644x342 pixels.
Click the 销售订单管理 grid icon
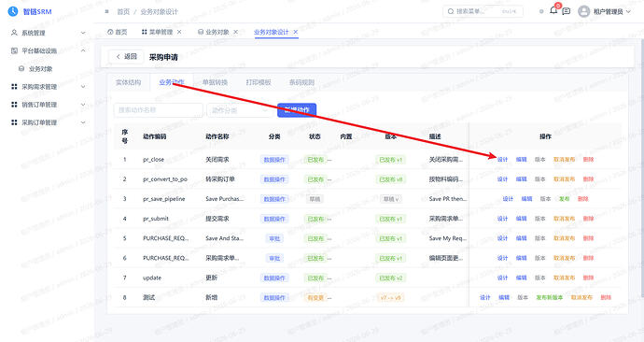click(x=14, y=105)
